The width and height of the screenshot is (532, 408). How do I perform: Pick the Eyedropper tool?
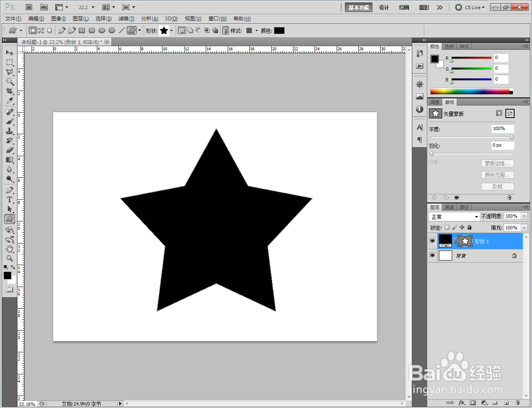pos(10,101)
